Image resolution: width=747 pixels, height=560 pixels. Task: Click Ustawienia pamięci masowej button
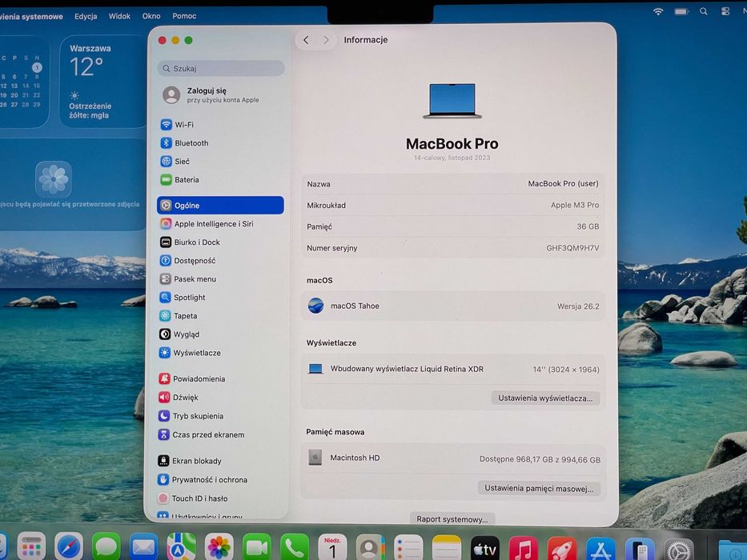pyautogui.click(x=539, y=488)
